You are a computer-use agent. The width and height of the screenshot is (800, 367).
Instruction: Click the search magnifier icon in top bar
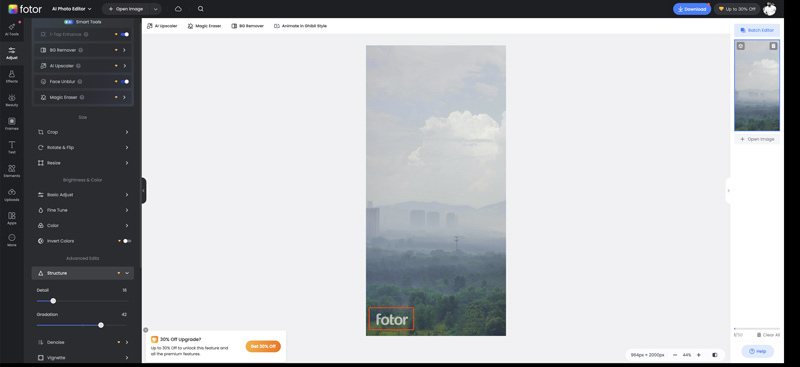pos(201,9)
